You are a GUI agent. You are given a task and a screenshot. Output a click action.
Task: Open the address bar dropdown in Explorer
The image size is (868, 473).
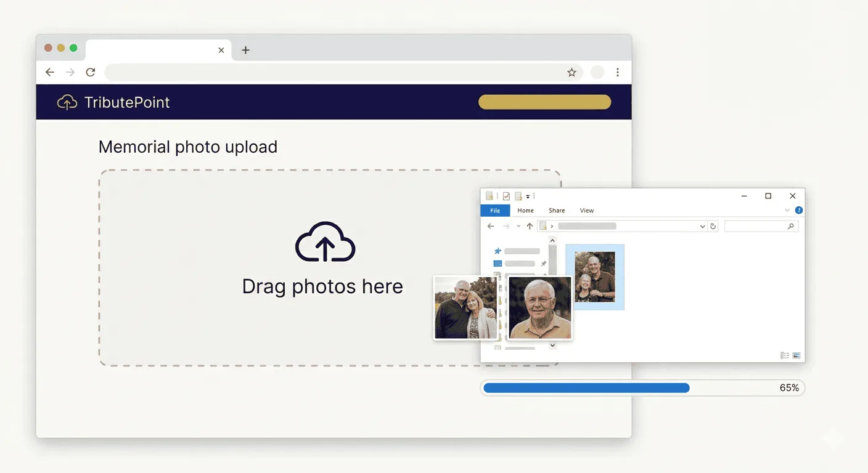click(x=702, y=226)
